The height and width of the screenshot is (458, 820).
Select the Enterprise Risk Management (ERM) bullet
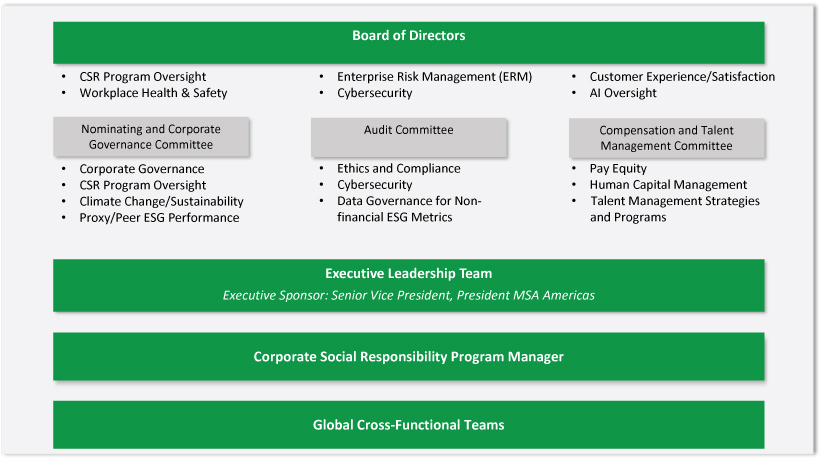click(x=434, y=76)
